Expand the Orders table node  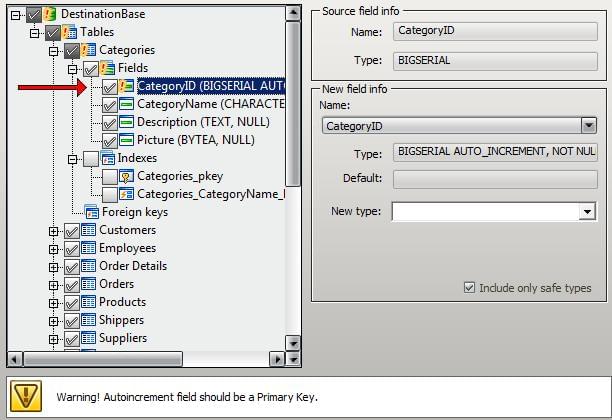53,285
